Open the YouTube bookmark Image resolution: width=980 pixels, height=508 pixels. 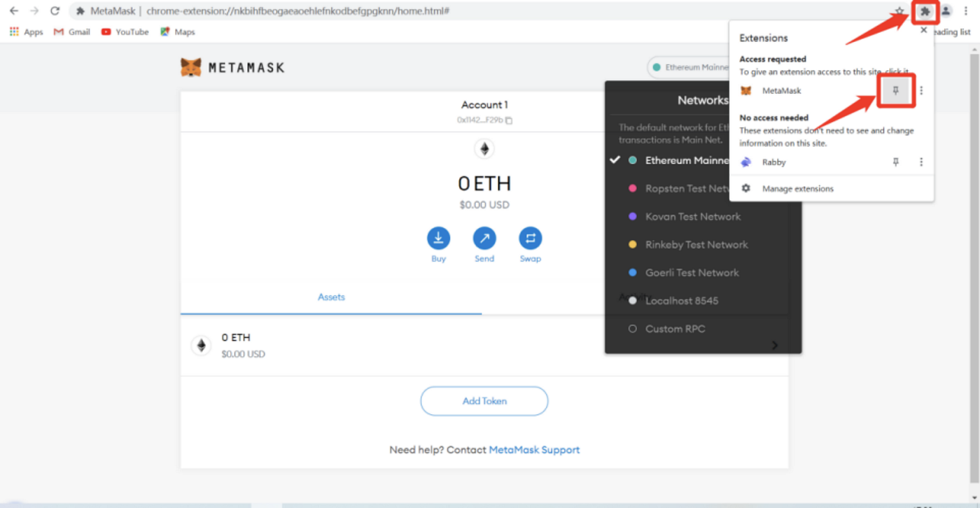pos(125,32)
